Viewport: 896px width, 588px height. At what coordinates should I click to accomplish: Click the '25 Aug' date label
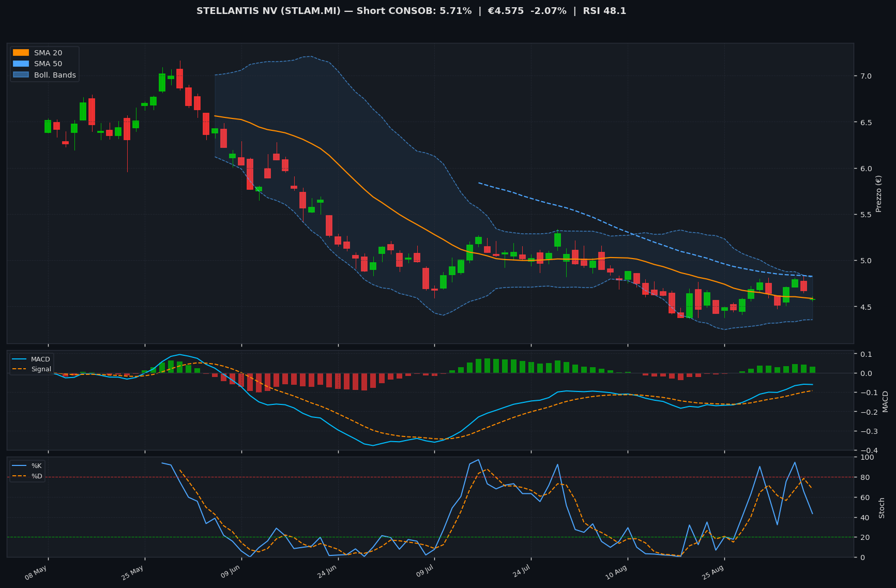[713, 572]
